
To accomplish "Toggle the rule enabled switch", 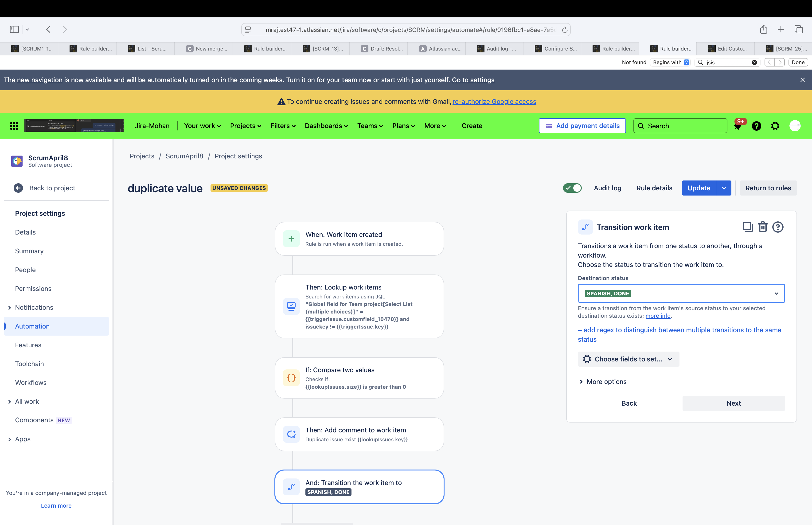I will [x=572, y=188].
